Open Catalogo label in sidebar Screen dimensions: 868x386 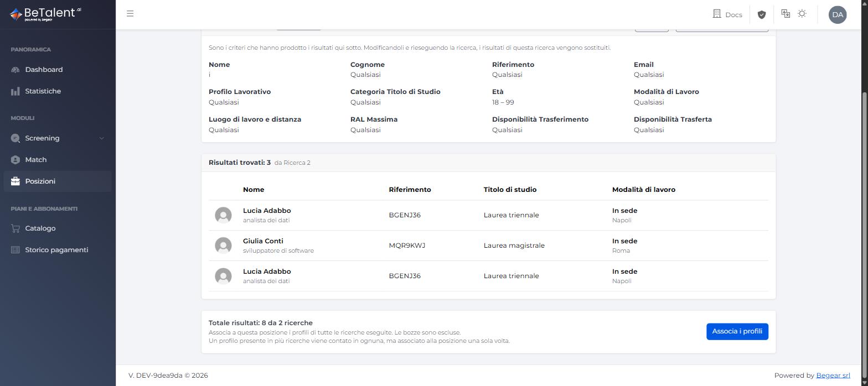(40, 228)
